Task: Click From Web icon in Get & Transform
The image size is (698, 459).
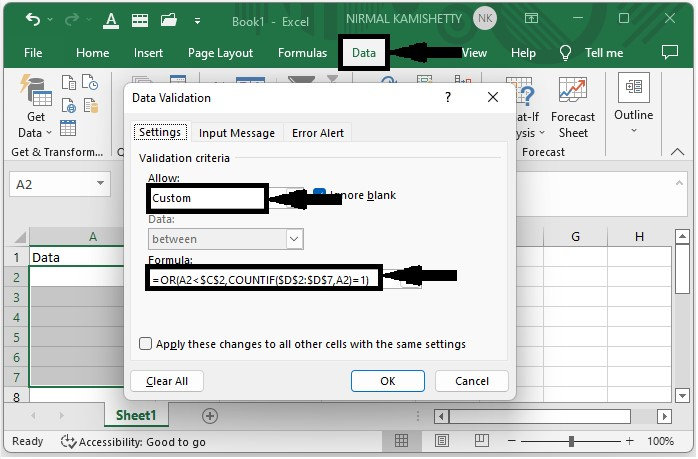Action: tap(69, 106)
